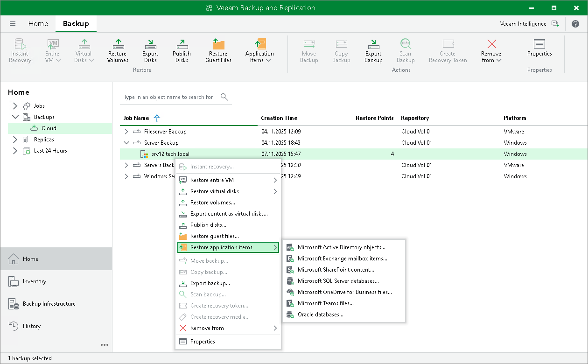Sort by Creation Time column

pyautogui.click(x=279, y=118)
